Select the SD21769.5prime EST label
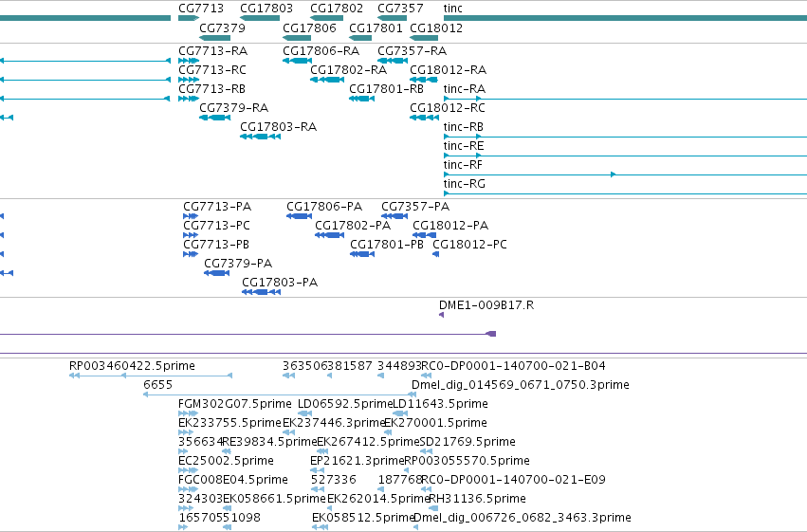 468,443
